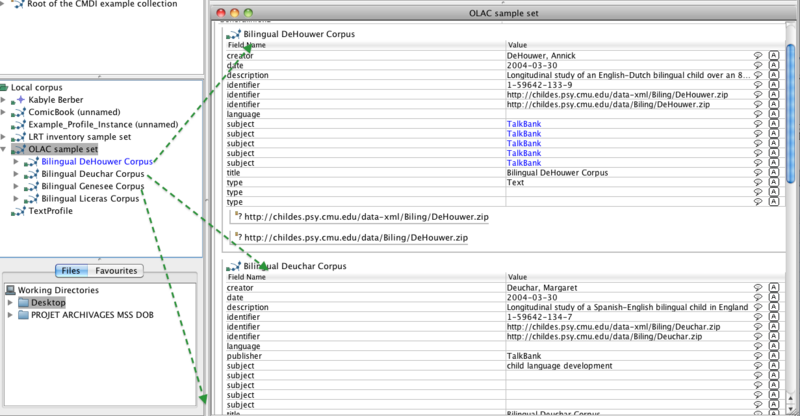Click the node icon next to Kabyle Berber
Screen dimensions: 800x416
[x=18, y=100]
